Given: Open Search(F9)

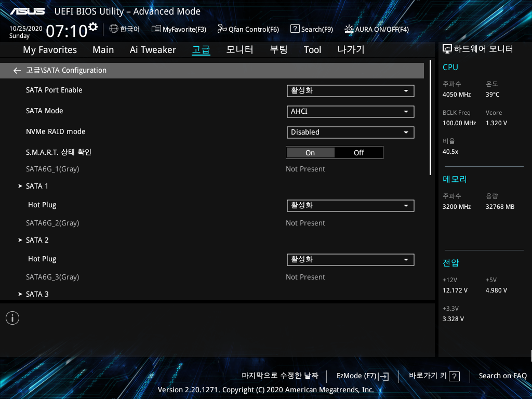Looking at the screenshot, I should click(x=312, y=29).
